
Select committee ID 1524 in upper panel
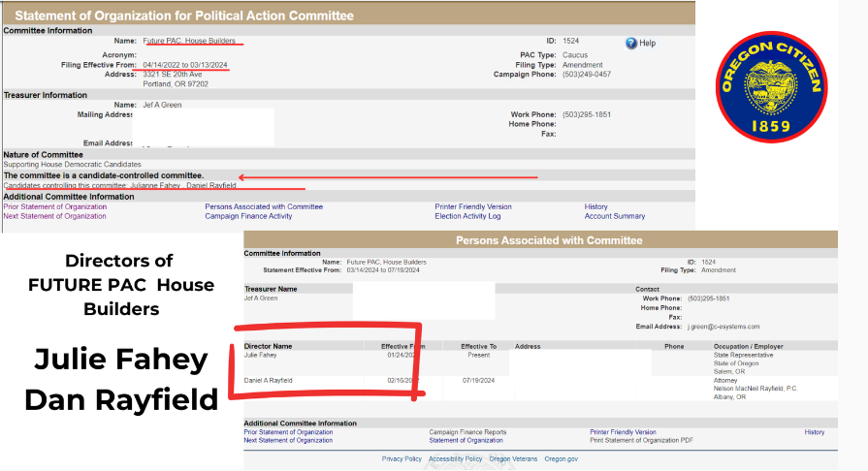(570, 41)
